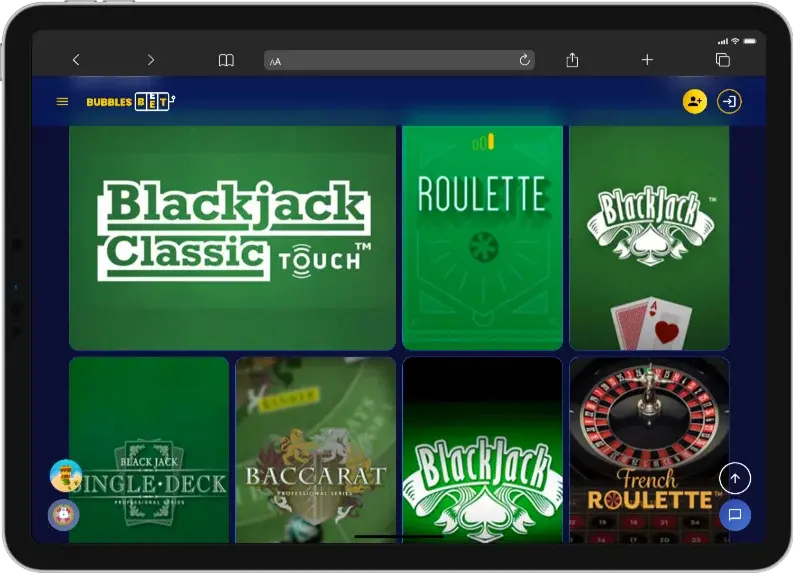Show all tabs with the tabs overview icon
This screenshot has height=573, width=793.
722,60
